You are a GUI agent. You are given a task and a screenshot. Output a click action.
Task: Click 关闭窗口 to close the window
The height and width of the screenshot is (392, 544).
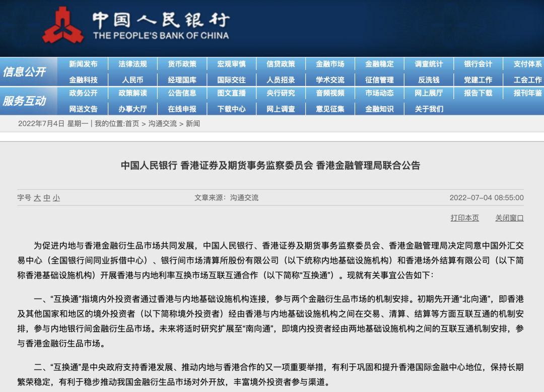pos(509,218)
